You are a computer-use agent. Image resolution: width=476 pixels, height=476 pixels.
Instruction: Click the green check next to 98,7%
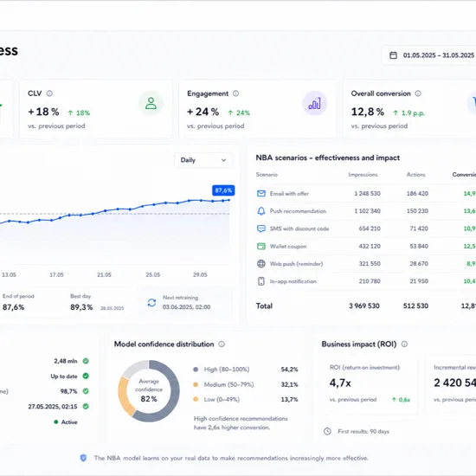click(86, 391)
